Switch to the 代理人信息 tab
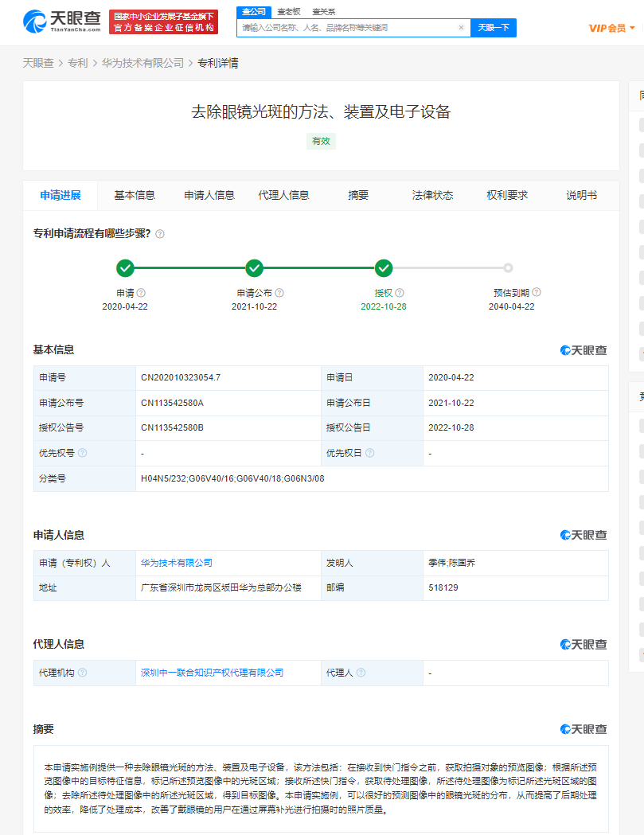The image size is (644, 835). tap(283, 196)
